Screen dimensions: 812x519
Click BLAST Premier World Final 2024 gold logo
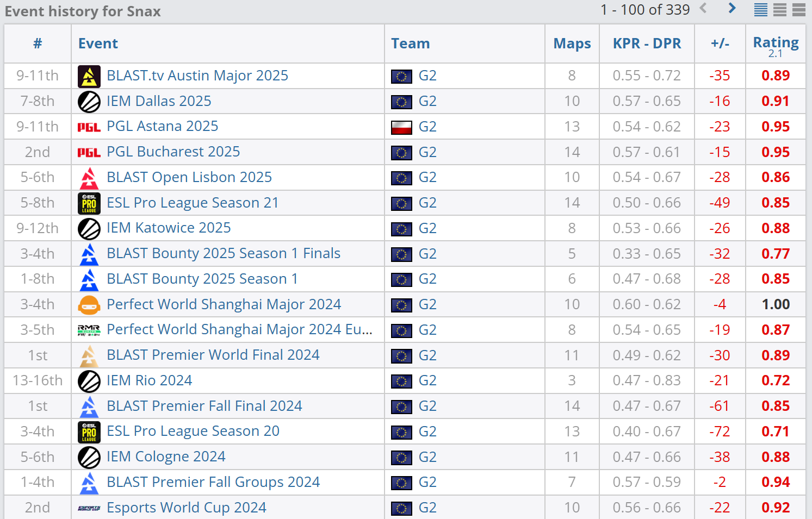click(x=89, y=356)
